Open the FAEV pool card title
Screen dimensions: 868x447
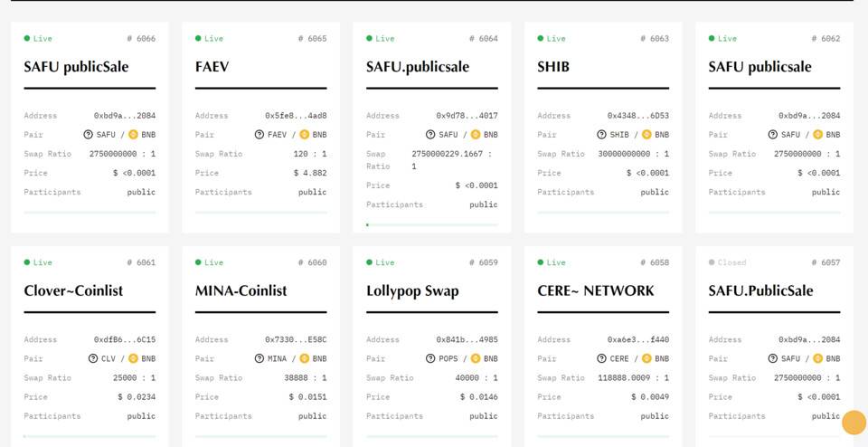pyautogui.click(x=212, y=67)
